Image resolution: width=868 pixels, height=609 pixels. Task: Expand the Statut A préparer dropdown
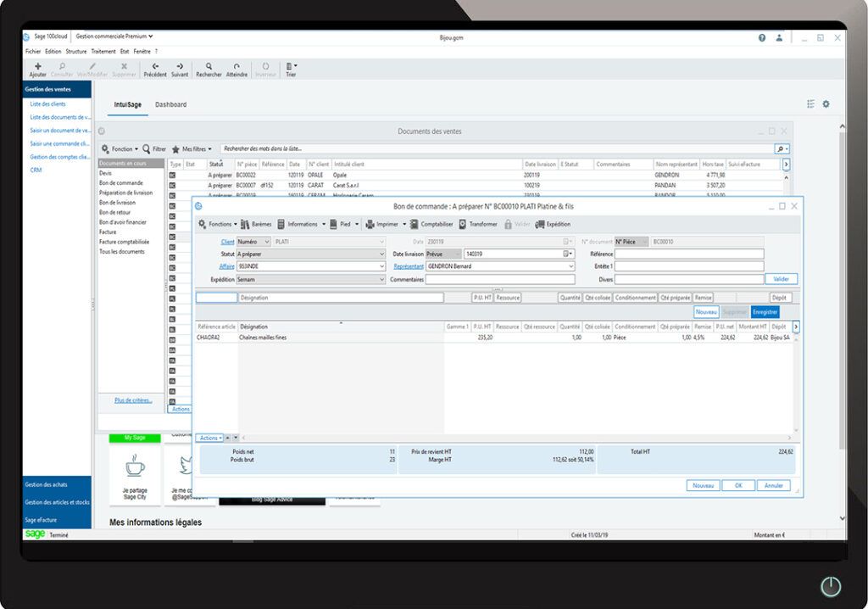[x=382, y=254]
